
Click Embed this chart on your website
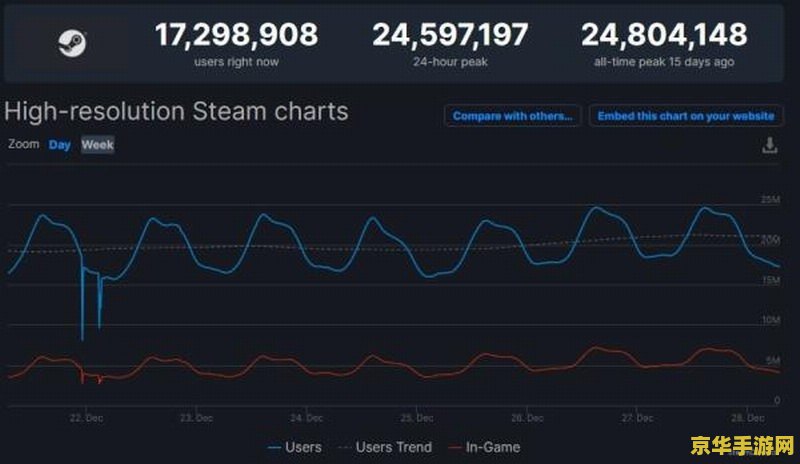686,116
